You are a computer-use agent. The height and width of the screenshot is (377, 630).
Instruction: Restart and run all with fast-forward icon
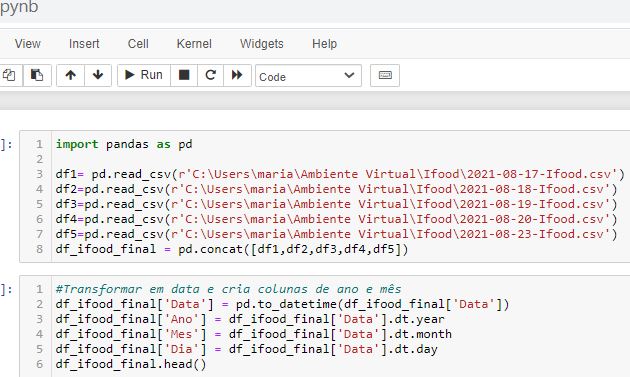(237, 75)
